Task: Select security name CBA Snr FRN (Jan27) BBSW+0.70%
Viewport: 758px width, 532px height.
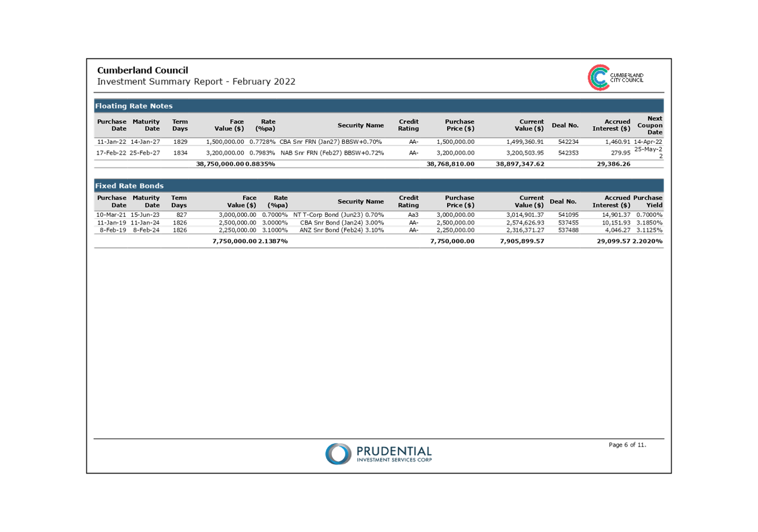Action: [331, 142]
